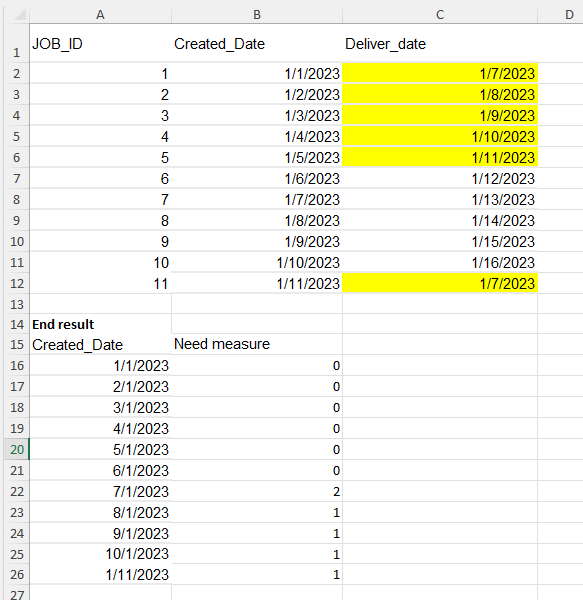
Task: Select Deliver_date cell 1/15/2023
Action: pos(440,241)
